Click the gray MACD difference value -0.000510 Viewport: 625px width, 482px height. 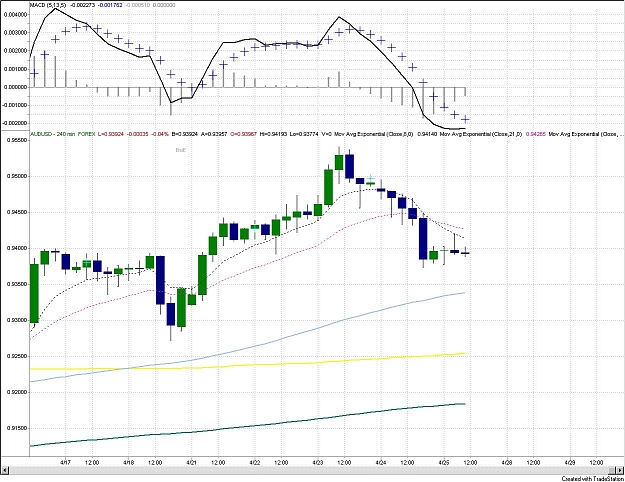(137, 6)
